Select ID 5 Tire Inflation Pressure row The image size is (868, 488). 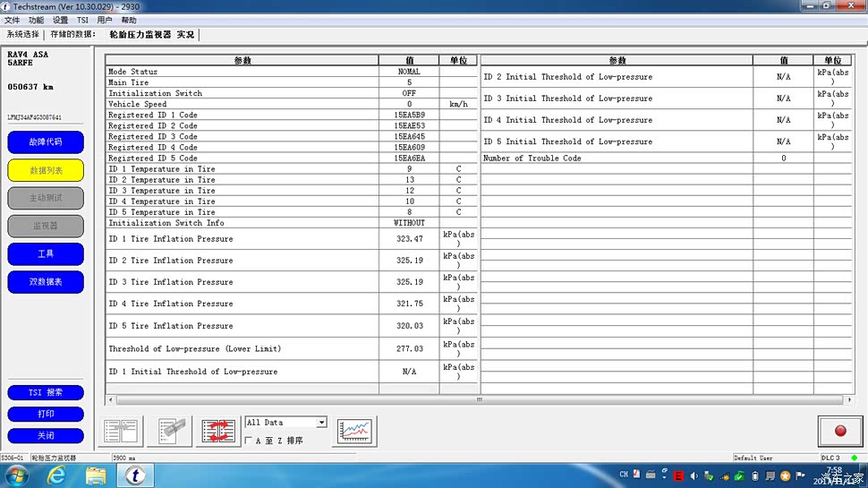291,326
